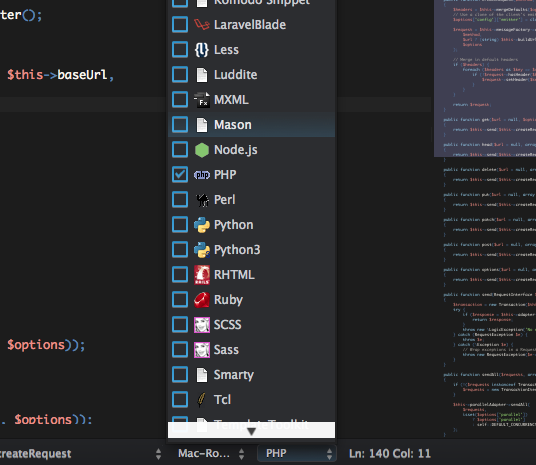Tick the Python3 checkbox

pos(180,250)
